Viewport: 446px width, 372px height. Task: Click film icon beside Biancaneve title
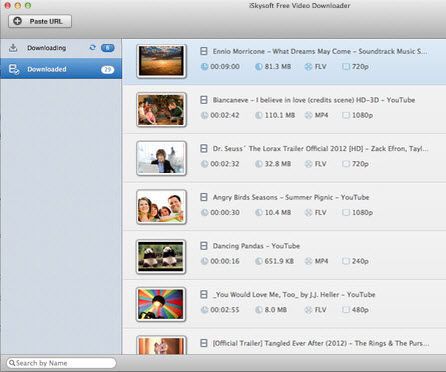click(x=204, y=100)
